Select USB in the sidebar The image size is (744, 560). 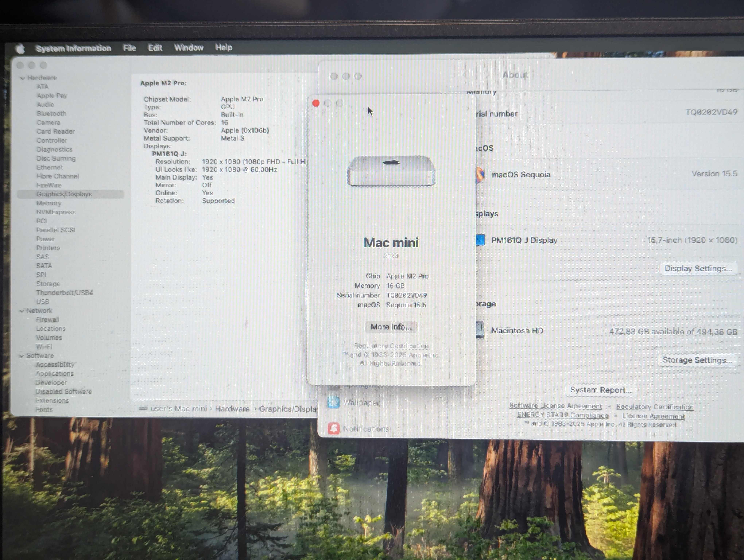[x=42, y=302]
